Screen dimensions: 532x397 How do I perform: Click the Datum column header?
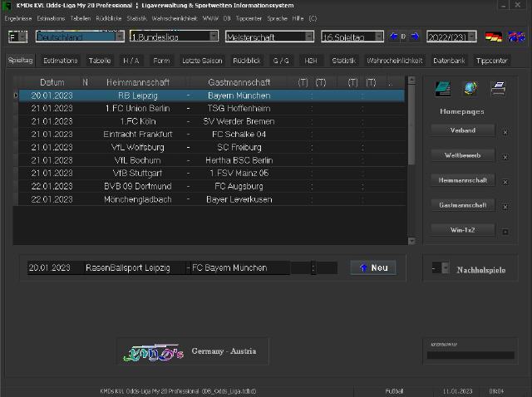click(x=52, y=82)
